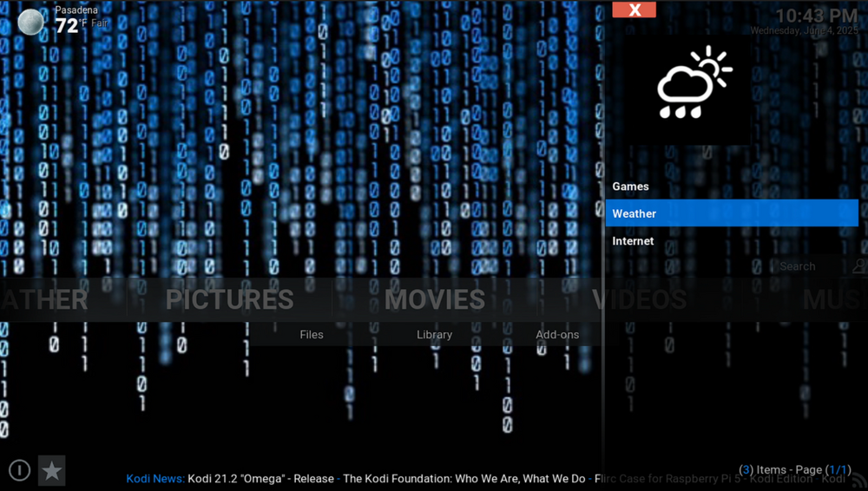The height and width of the screenshot is (491, 868).
Task: Open the Add-ons submenu under Movies
Action: click(x=557, y=334)
